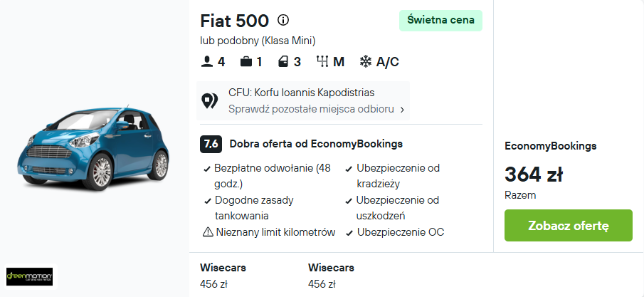
Task: Click the warning triangle for unknown mileage limit
Action: tap(208, 232)
